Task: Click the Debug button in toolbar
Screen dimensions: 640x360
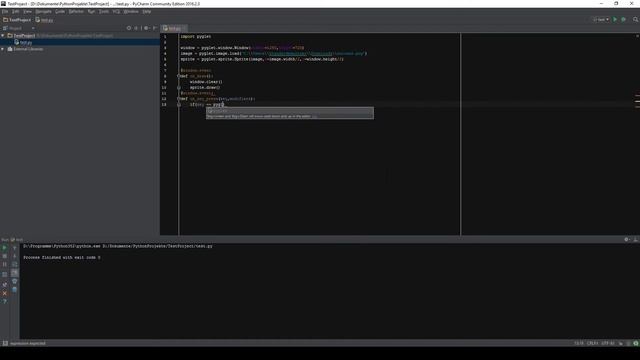Action: (623, 19)
